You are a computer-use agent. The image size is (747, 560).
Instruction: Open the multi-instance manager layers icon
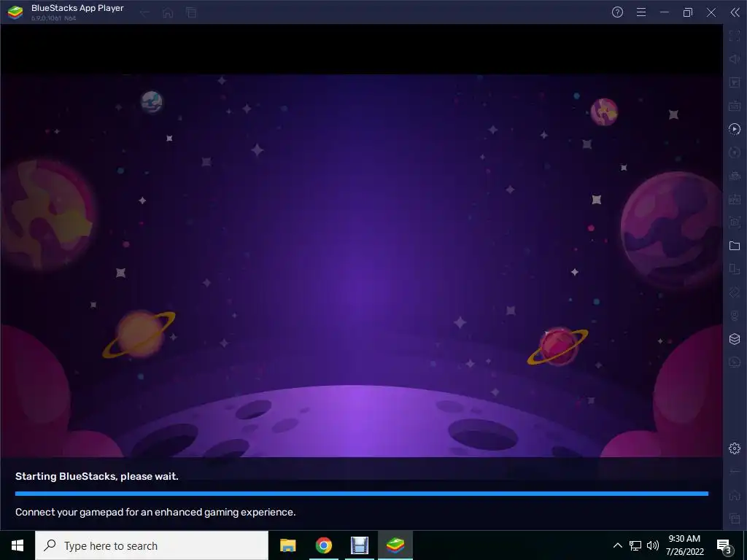coord(735,339)
